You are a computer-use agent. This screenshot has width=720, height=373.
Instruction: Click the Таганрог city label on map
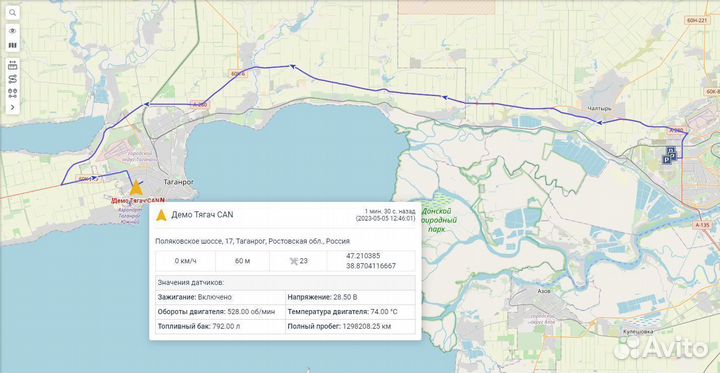[179, 182]
